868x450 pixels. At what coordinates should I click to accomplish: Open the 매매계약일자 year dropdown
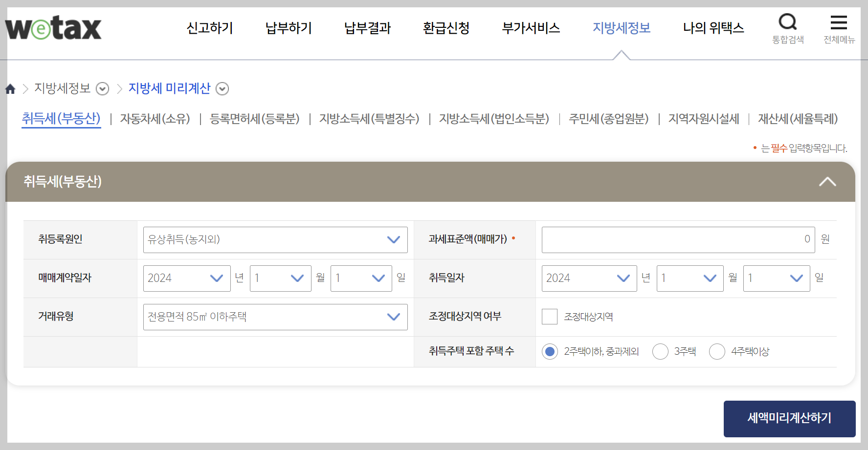point(187,279)
